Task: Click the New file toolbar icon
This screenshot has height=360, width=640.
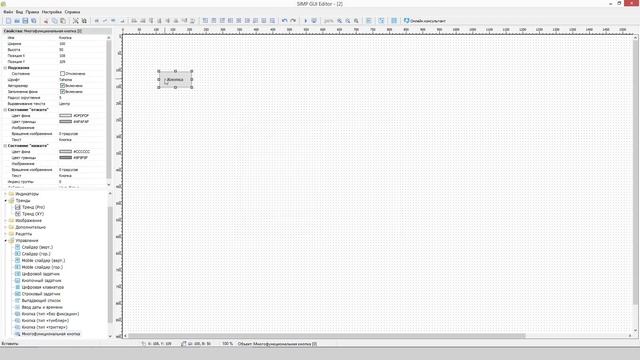Action: (x=8, y=21)
